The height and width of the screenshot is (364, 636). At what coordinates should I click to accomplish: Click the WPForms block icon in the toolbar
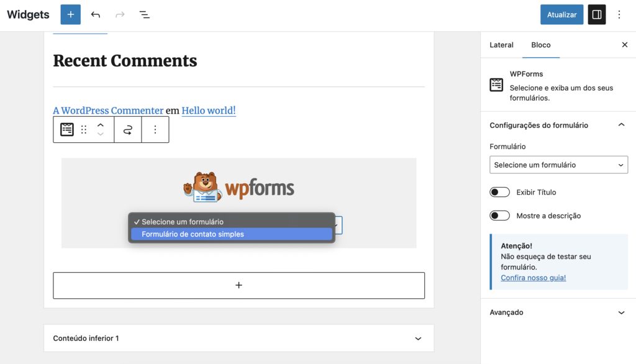(x=66, y=129)
